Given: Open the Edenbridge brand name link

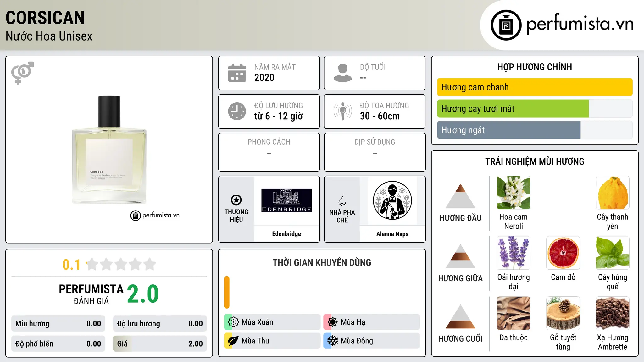Looking at the screenshot, I should tap(286, 234).
